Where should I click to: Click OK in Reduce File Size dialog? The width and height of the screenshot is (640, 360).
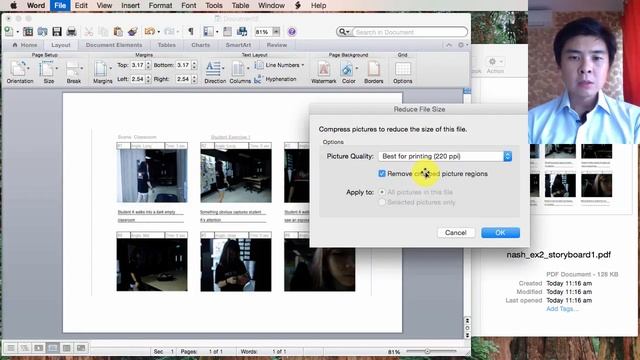[500, 233]
